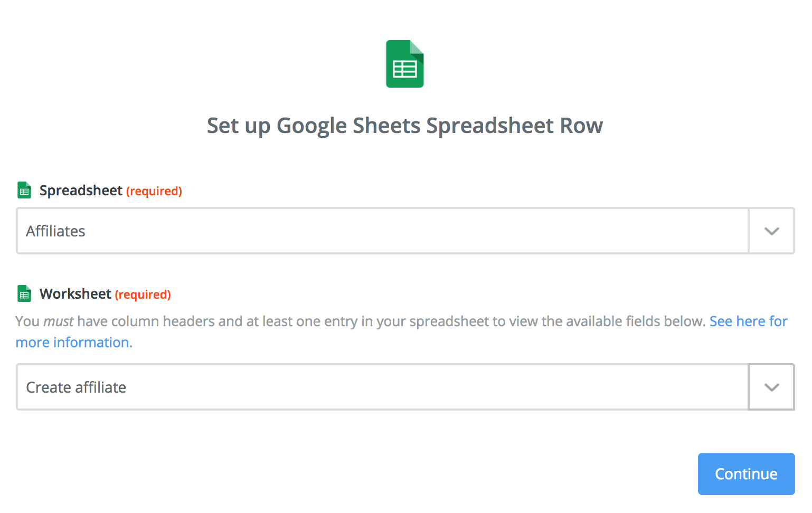Follow the 'more information.' link text
The width and height of the screenshot is (812, 513).
click(x=74, y=343)
